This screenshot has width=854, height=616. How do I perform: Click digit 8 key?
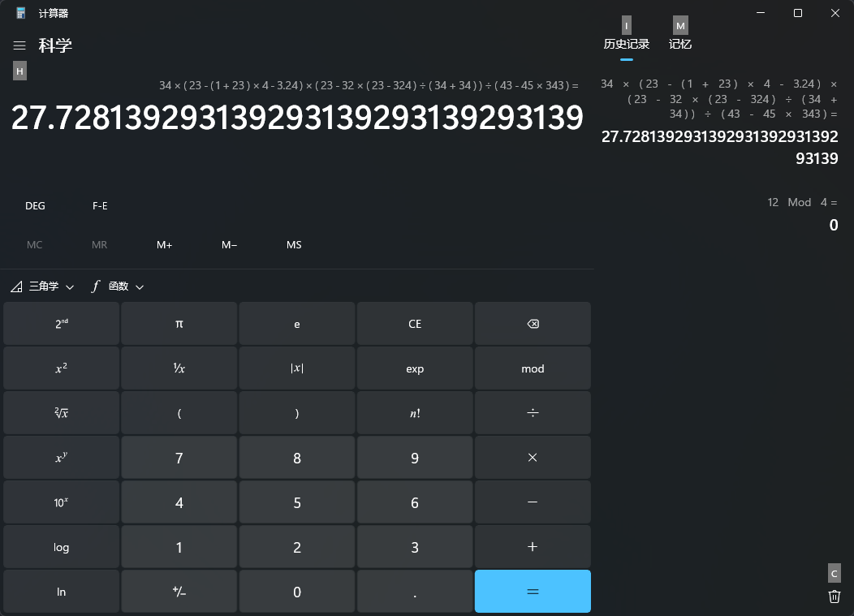click(297, 458)
